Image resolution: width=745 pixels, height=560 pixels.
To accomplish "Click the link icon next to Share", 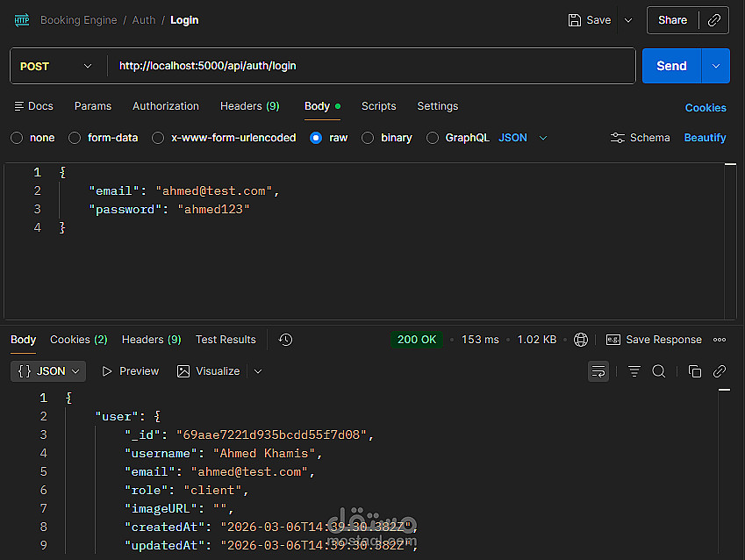I will pyautogui.click(x=714, y=20).
